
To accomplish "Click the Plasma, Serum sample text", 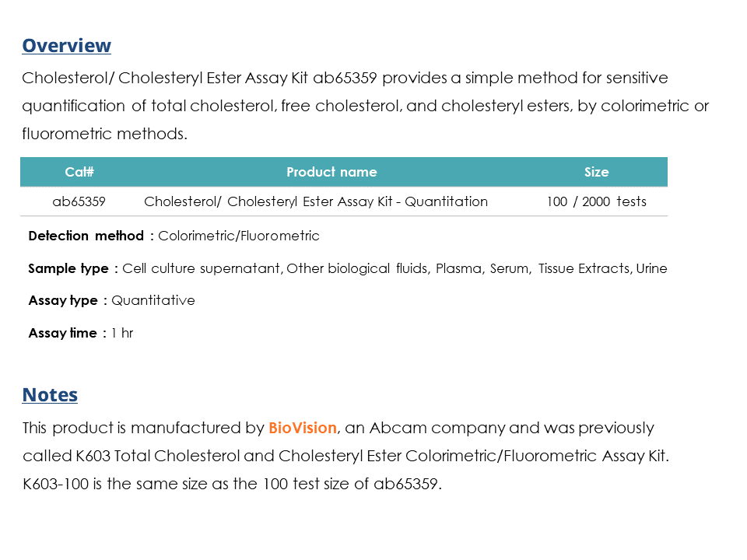I will coord(482,268).
